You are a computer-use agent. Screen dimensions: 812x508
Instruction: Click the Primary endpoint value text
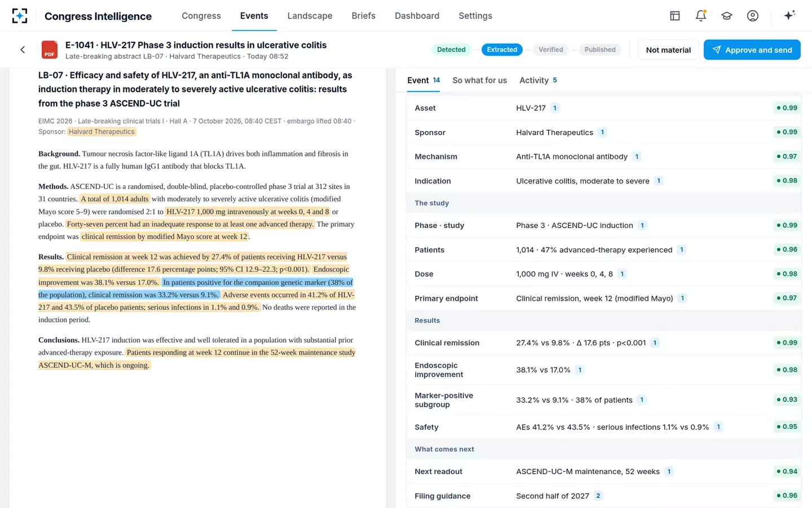(x=594, y=298)
